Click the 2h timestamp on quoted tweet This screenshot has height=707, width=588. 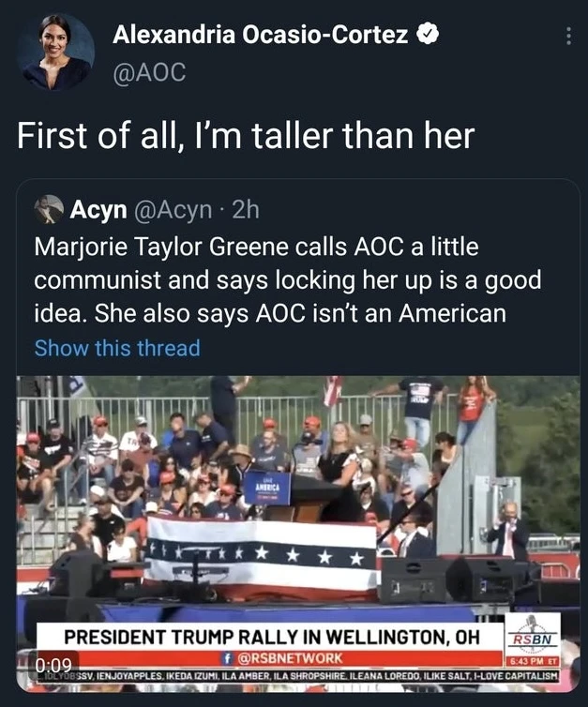click(x=244, y=210)
